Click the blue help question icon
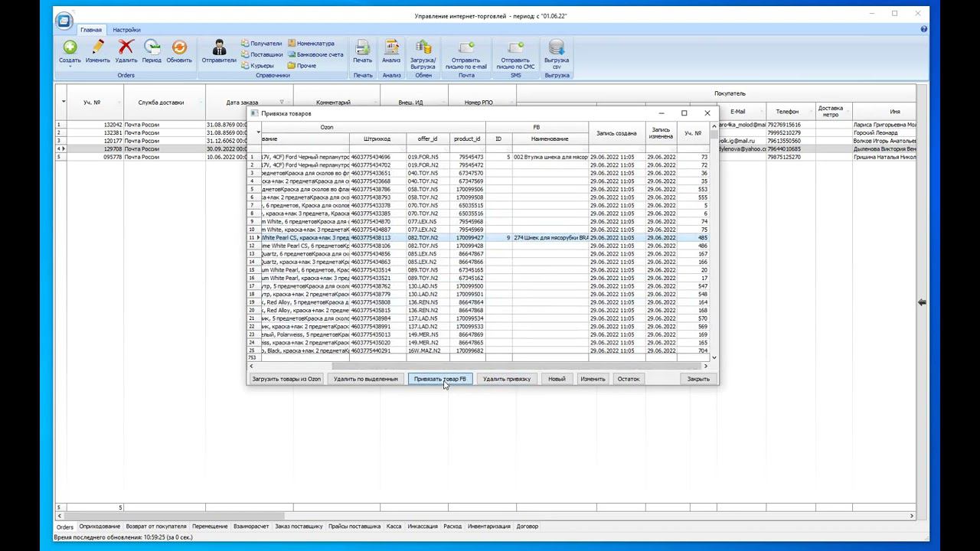Screen dimensions: 980x551 [x=925, y=29]
